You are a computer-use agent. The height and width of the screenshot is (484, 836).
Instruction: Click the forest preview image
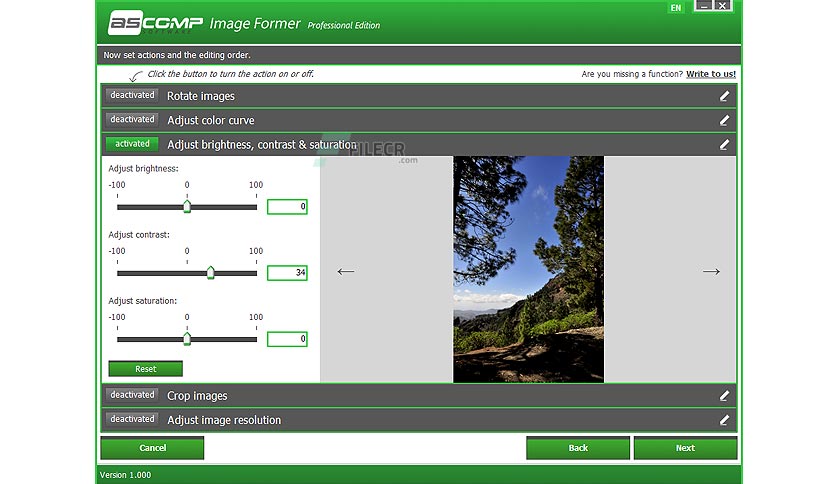[528, 269]
